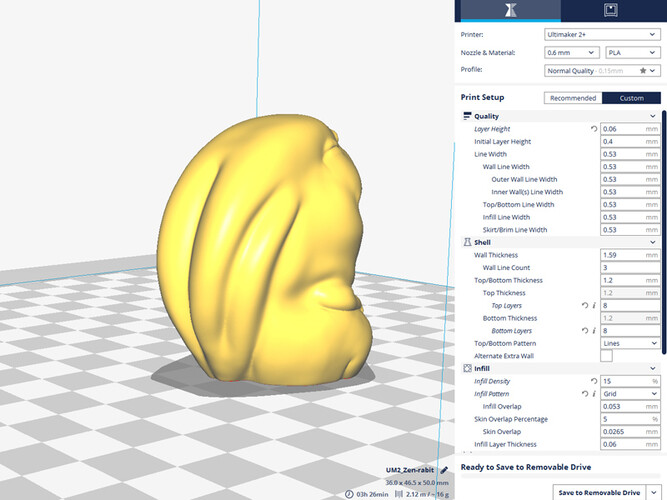
Task: Edit the Layer Height value field
Action: [630, 129]
